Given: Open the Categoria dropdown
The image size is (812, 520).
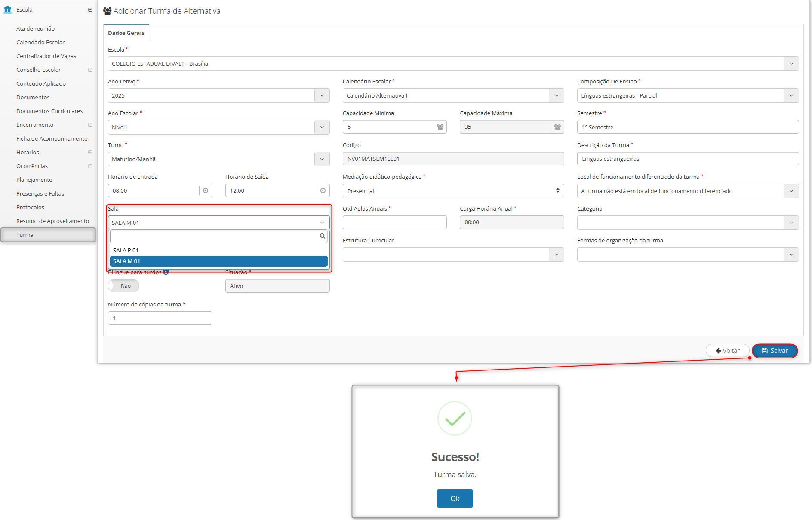Looking at the screenshot, I should coord(688,223).
